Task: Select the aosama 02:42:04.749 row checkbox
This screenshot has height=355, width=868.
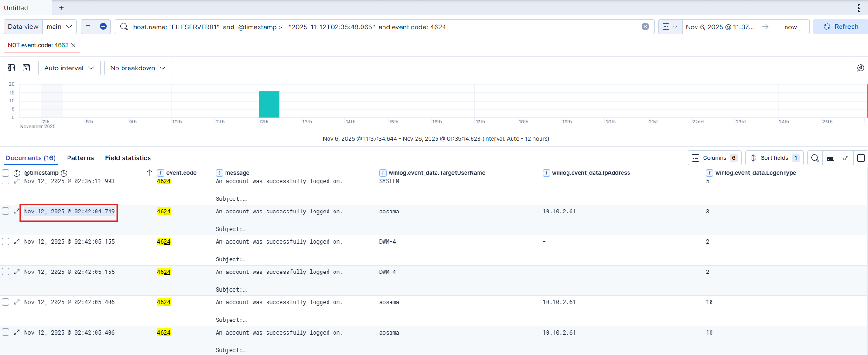Action: [x=6, y=211]
